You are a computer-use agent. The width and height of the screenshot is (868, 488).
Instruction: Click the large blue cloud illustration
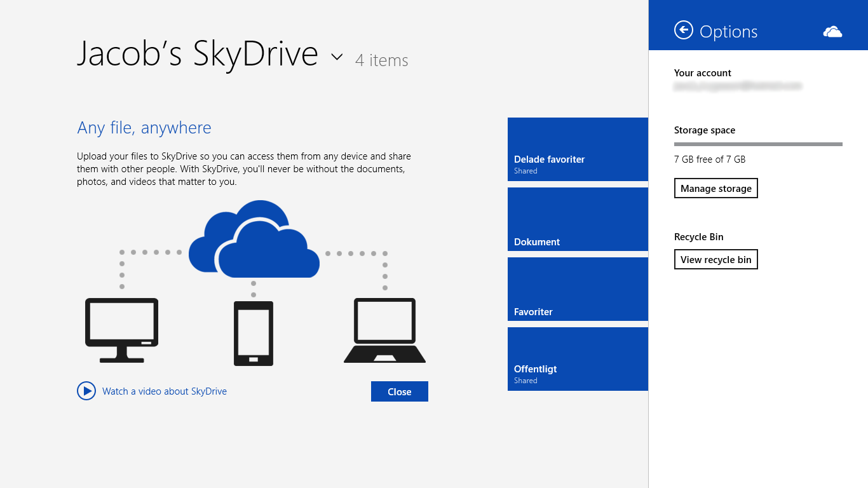click(254, 238)
